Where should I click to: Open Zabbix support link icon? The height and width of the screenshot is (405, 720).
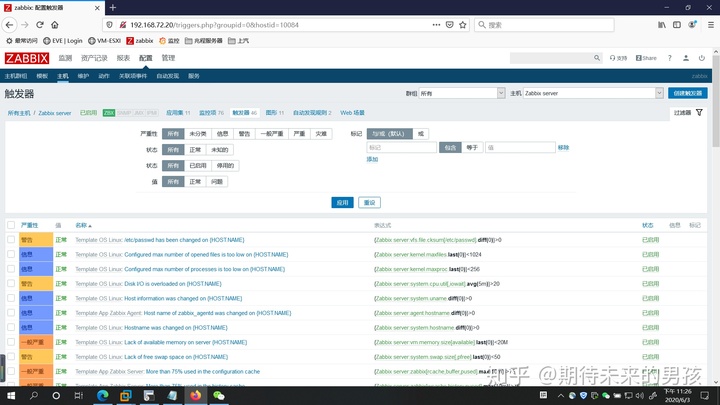click(x=618, y=58)
